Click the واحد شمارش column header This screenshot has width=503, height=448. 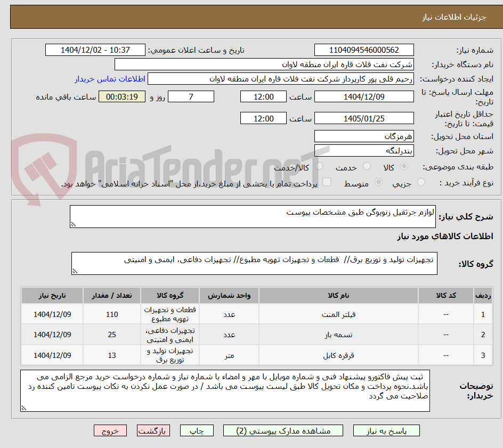229,295
